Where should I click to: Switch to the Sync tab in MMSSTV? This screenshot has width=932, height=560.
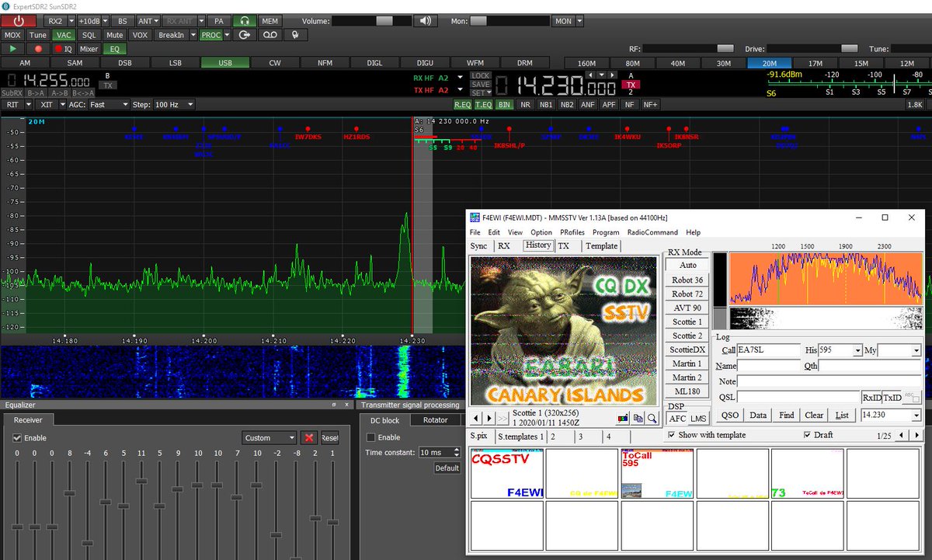click(479, 246)
